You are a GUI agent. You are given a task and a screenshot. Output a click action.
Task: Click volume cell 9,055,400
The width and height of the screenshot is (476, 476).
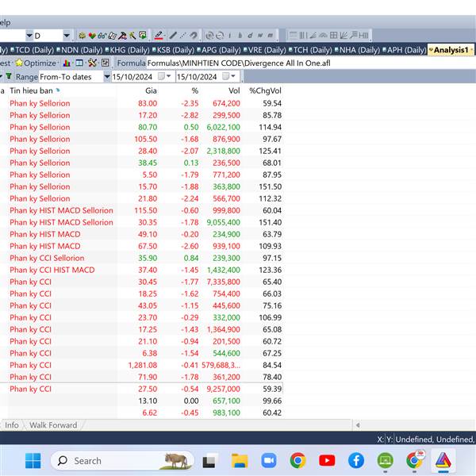[x=223, y=222]
